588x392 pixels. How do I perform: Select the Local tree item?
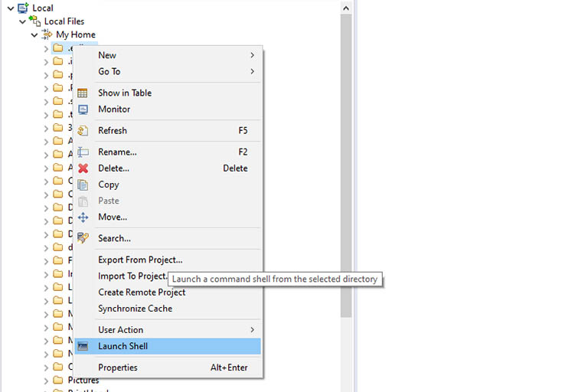click(43, 8)
